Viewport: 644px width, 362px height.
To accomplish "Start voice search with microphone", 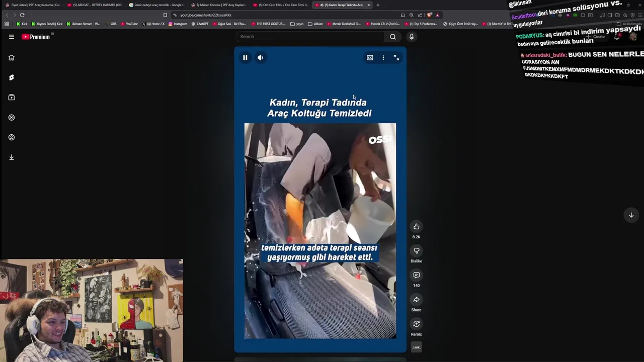I will [x=412, y=37].
